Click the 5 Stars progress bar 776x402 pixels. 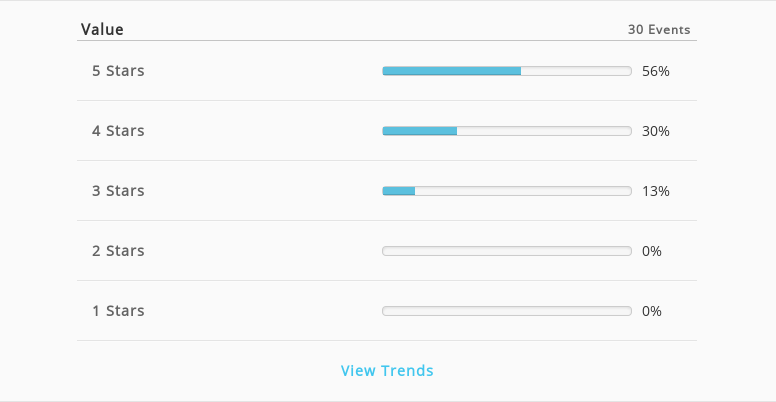tap(507, 71)
